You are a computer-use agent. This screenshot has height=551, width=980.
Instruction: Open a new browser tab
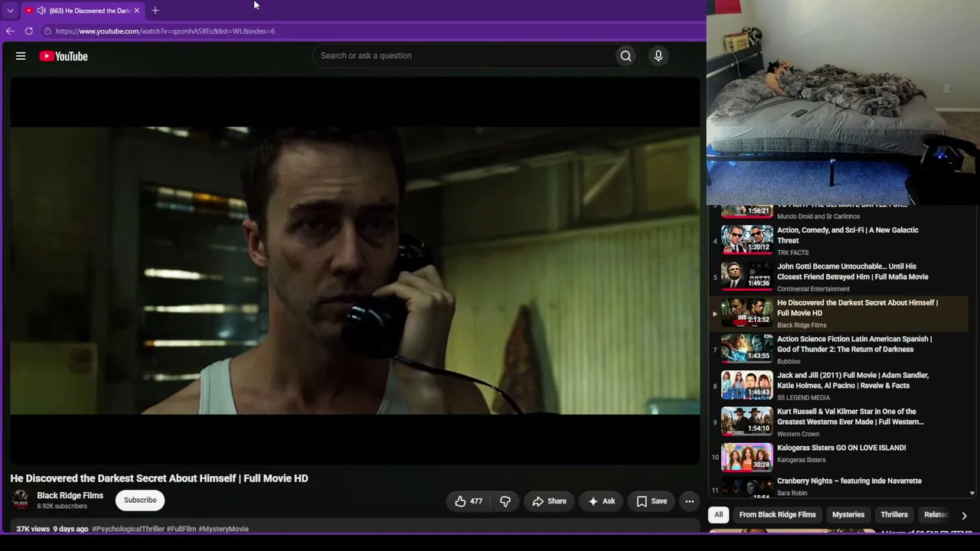(155, 11)
